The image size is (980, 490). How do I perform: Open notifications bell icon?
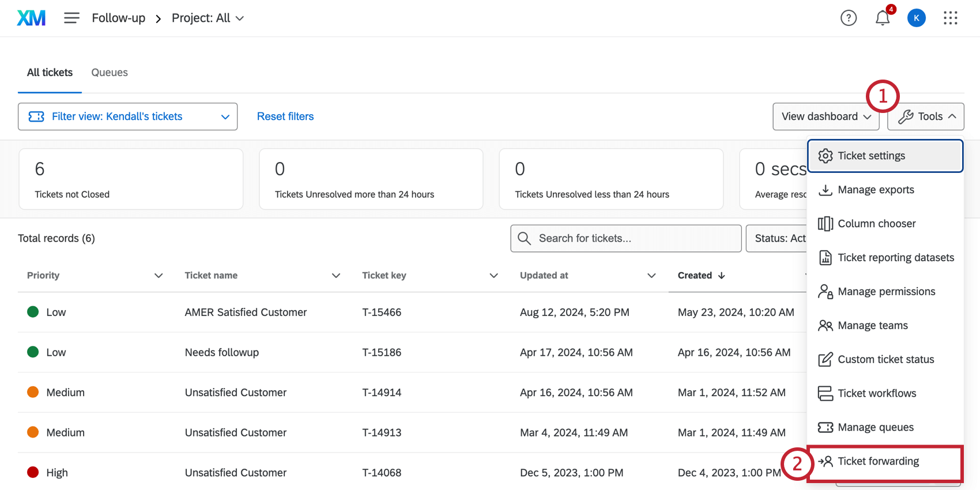pyautogui.click(x=882, y=18)
